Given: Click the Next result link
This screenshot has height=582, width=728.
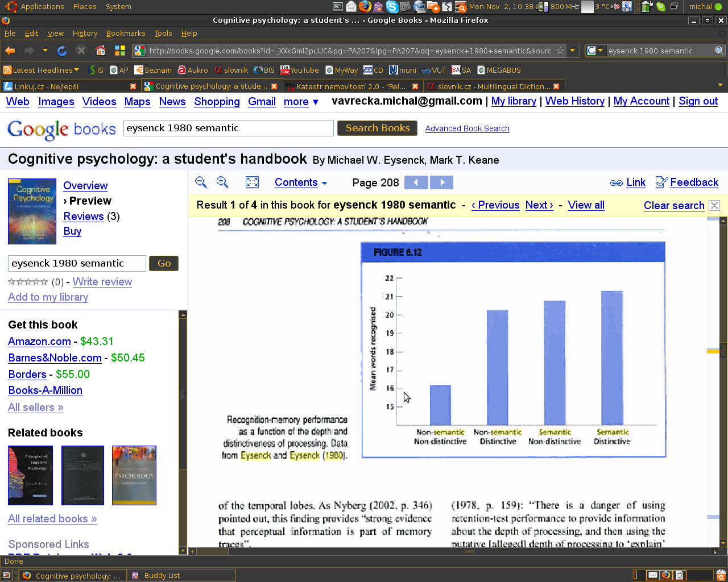Looking at the screenshot, I should coord(539,205).
